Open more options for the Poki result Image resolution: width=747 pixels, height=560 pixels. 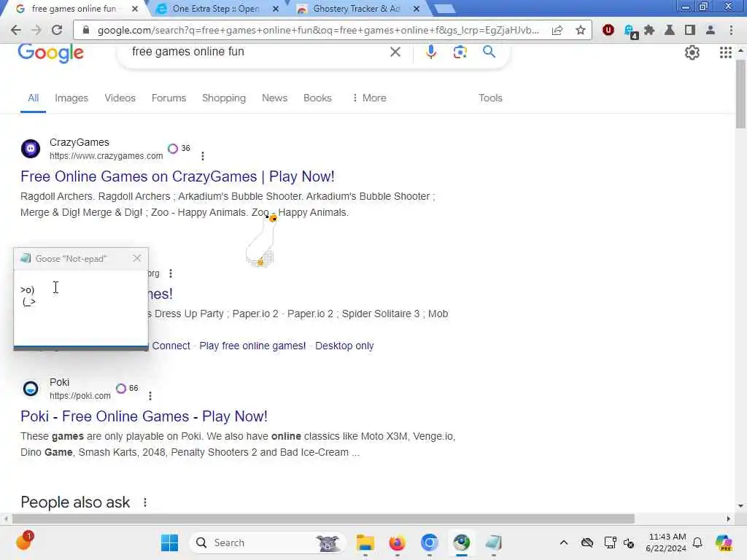pyautogui.click(x=150, y=396)
